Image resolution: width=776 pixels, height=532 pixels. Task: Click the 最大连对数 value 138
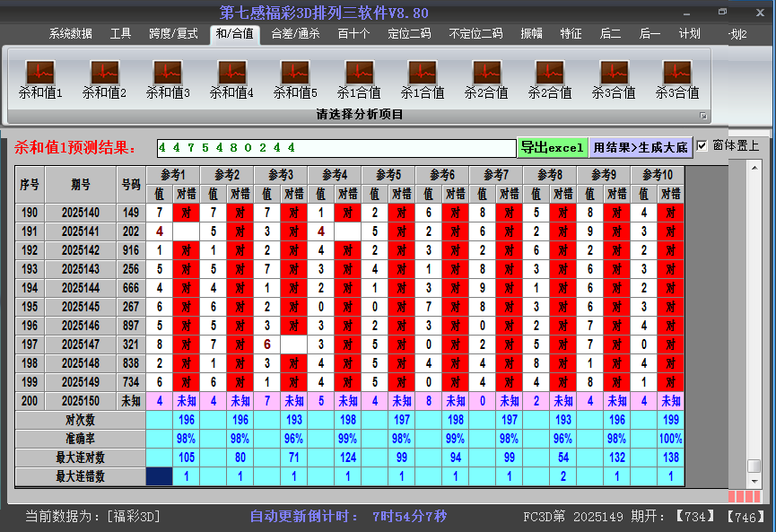670,458
